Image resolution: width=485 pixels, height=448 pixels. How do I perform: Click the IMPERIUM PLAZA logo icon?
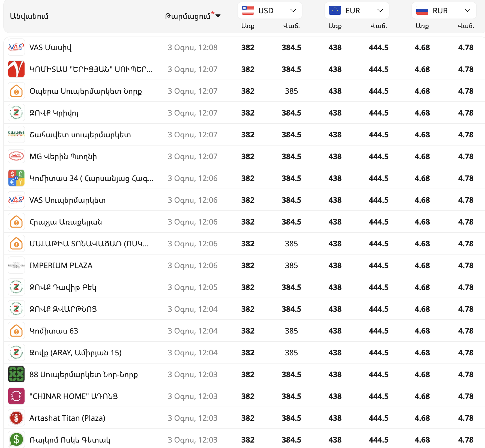16,265
